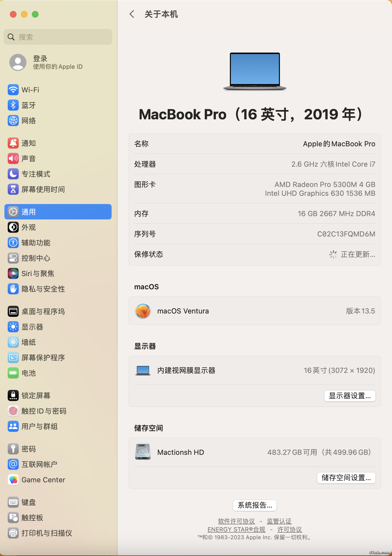Click the 搜索 search field
Image resolution: width=392 pixels, height=556 pixels.
coord(58,37)
